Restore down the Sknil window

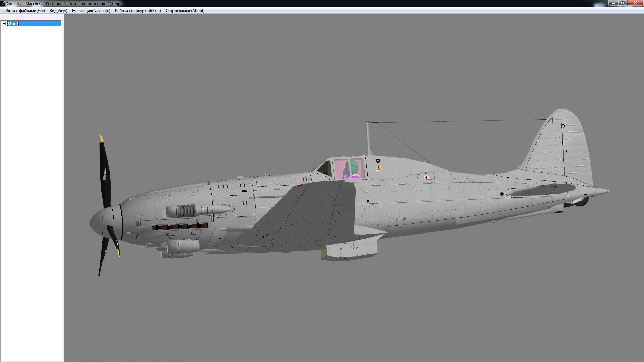click(x=622, y=3)
